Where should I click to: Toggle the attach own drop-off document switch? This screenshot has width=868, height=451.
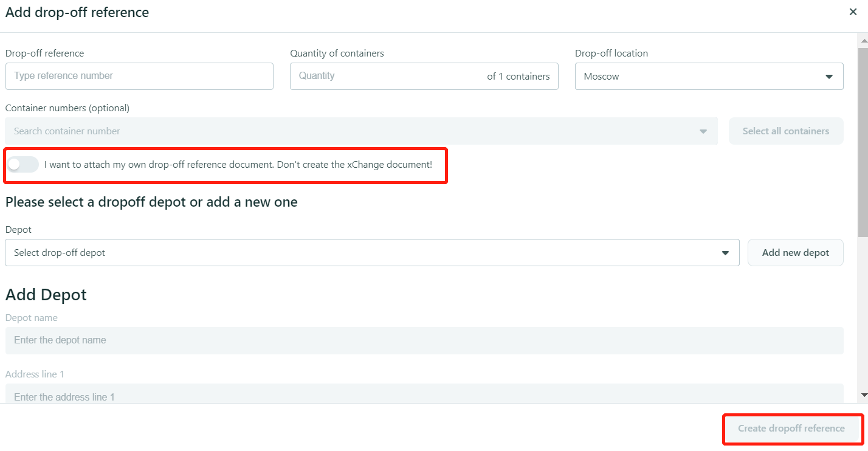coord(22,164)
